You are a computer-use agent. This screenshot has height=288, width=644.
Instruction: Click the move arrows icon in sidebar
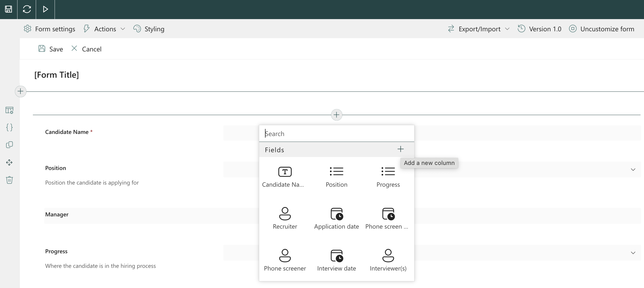tap(9, 162)
